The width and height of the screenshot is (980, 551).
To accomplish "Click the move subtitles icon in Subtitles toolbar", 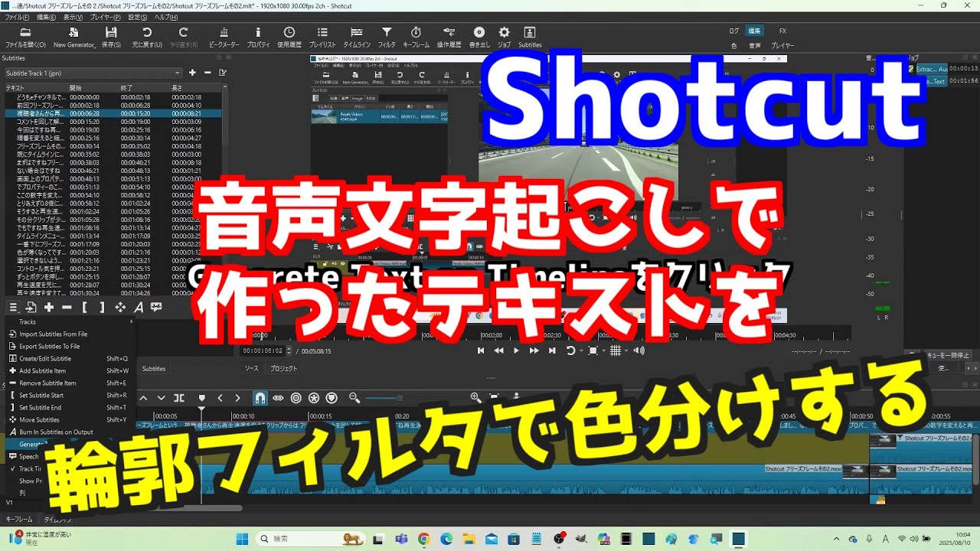I will (x=120, y=307).
